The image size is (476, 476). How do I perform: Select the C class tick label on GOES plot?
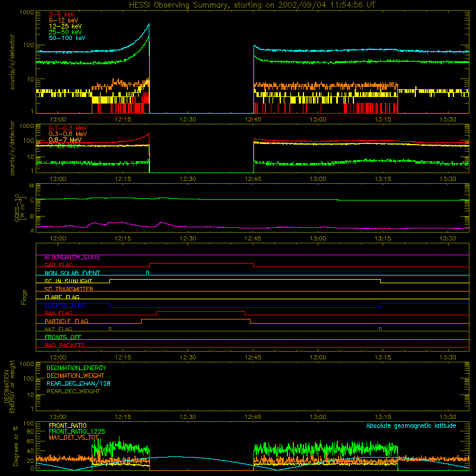pyautogui.click(x=32, y=200)
